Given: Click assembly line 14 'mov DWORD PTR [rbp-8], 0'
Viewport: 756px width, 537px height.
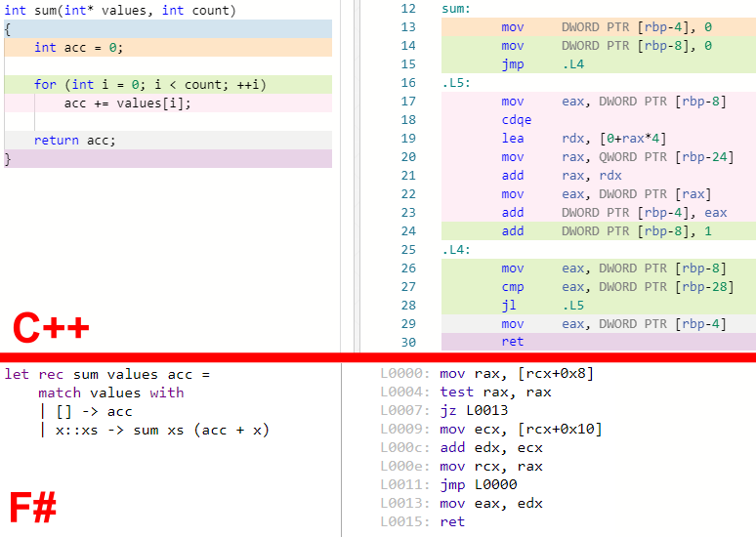Looking at the screenshot, I should pos(606,46).
